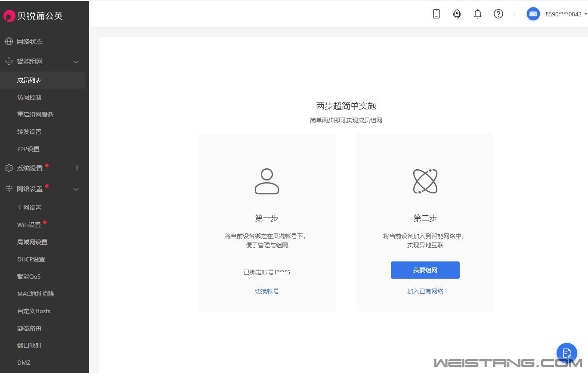The height and width of the screenshot is (373, 588).
Task: Click the globe icon beside 网络状态
Action: [x=9, y=42]
